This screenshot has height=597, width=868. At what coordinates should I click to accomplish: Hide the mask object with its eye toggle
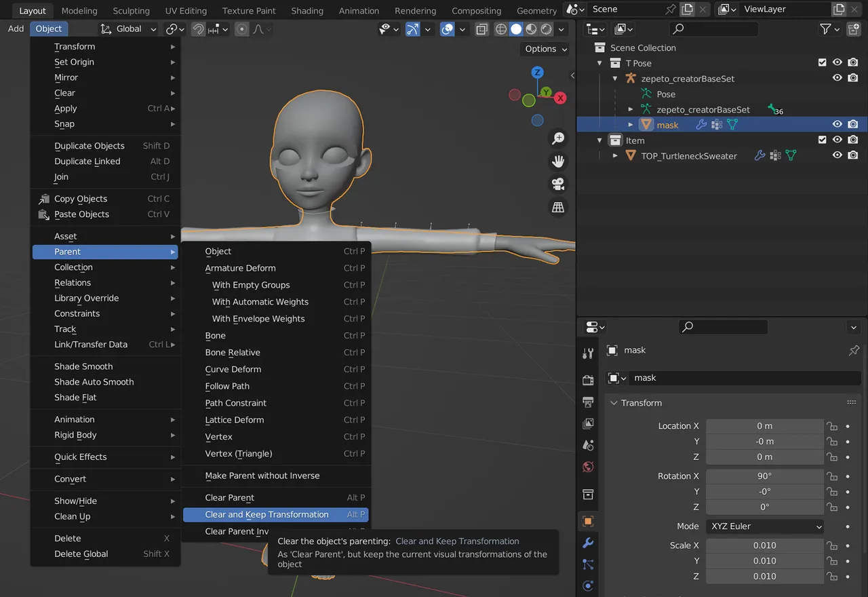pos(837,124)
